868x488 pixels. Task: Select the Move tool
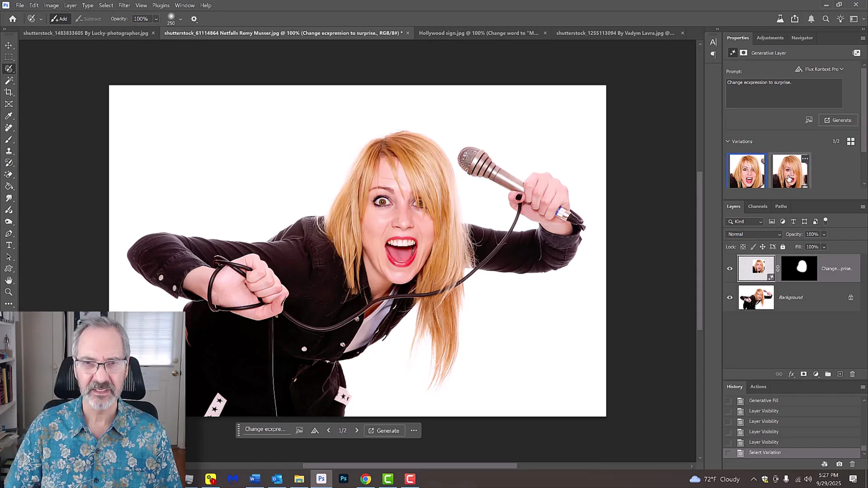coord(9,45)
